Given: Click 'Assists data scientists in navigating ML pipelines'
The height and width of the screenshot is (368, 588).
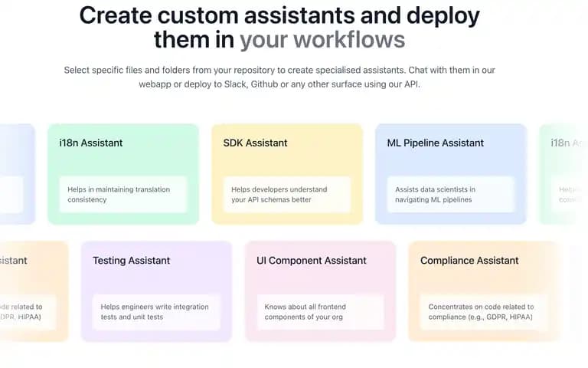Looking at the screenshot, I should (435, 195).
